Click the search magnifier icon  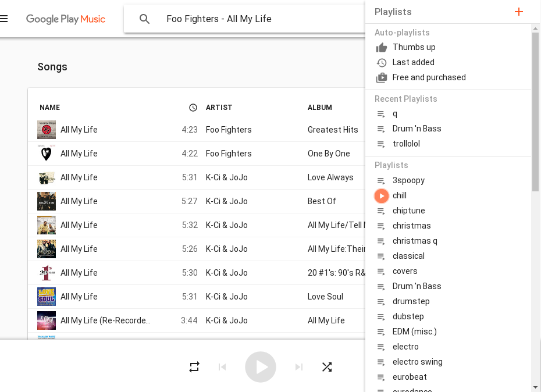tap(144, 19)
